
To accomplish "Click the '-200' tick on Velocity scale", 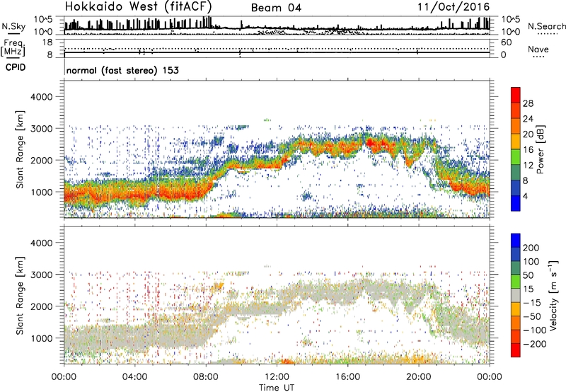I will click(x=534, y=344).
